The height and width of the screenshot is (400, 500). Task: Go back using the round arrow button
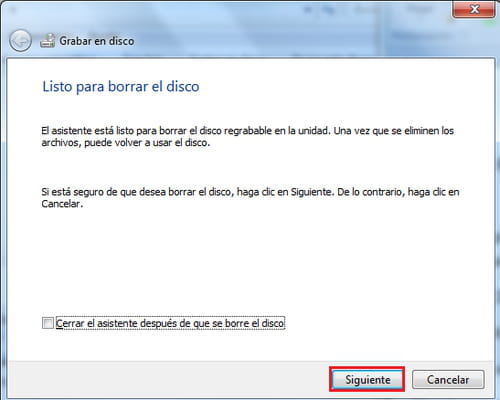(21, 41)
